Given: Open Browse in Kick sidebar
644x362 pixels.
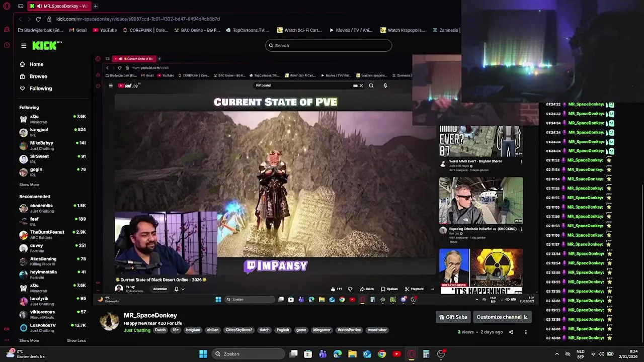Looking at the screenshot, I should (33, 76).
